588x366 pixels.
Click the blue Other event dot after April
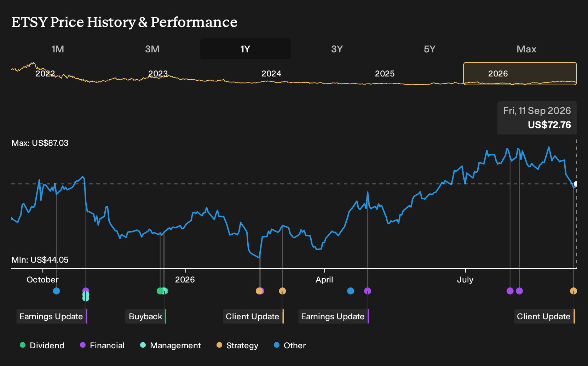pyautogui.click(x=351, y=291)
